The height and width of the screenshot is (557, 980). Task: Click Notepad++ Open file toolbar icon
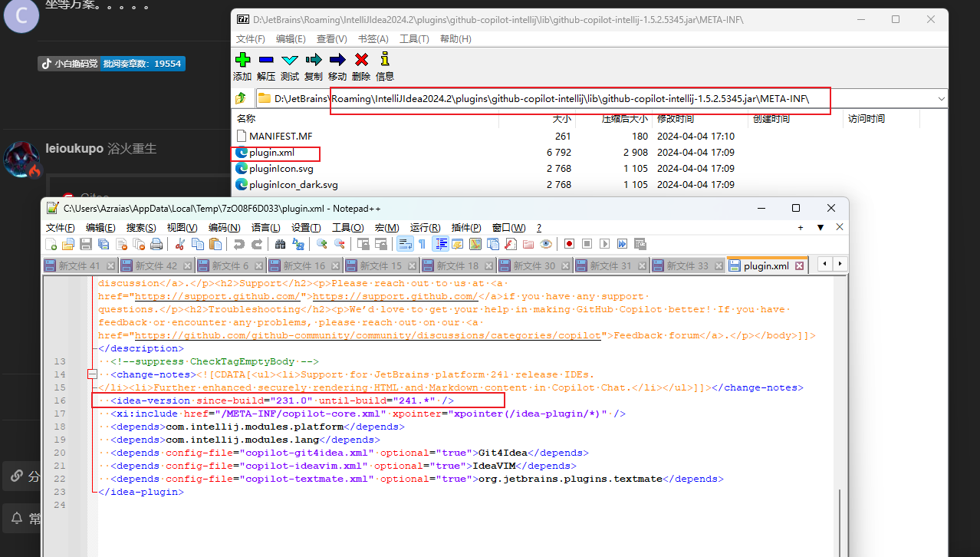click(68, 244)
